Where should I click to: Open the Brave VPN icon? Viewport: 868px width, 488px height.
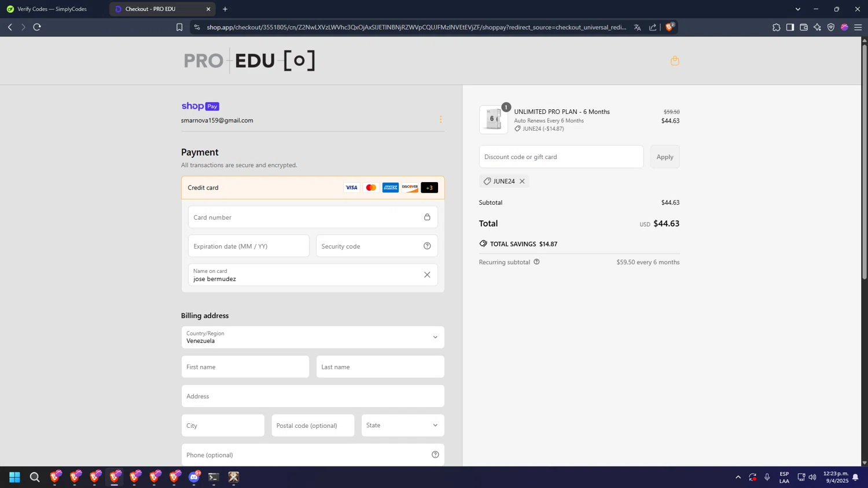831,27
